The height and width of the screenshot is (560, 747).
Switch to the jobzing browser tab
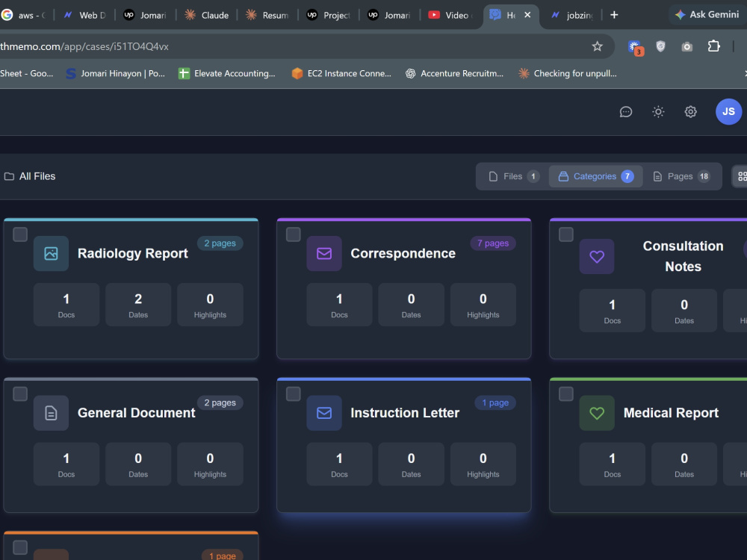[x=571, y=15]
